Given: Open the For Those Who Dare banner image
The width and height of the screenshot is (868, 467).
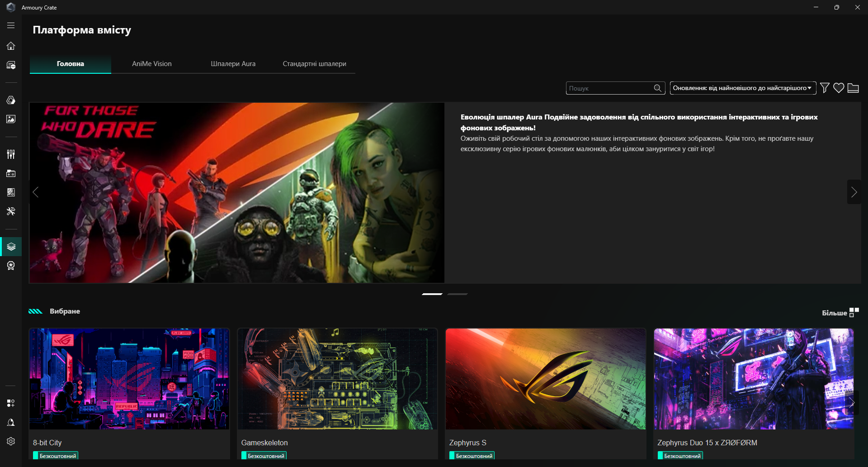Looking at the screenshot, I should [x=237, y=193].
